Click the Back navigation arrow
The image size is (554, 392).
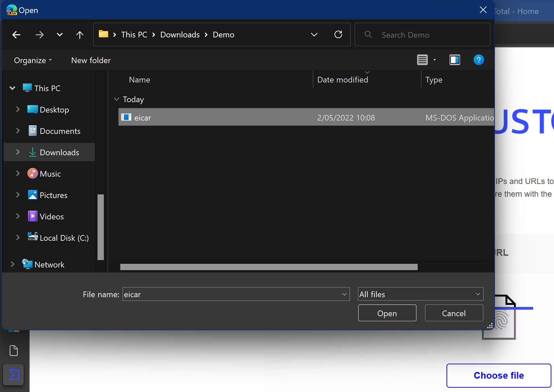click(16, 35)
